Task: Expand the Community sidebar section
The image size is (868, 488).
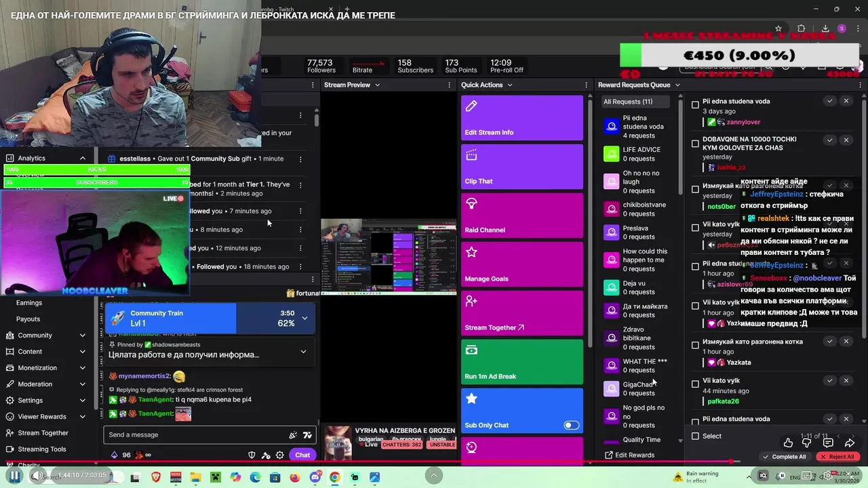Action: [82, 335]
